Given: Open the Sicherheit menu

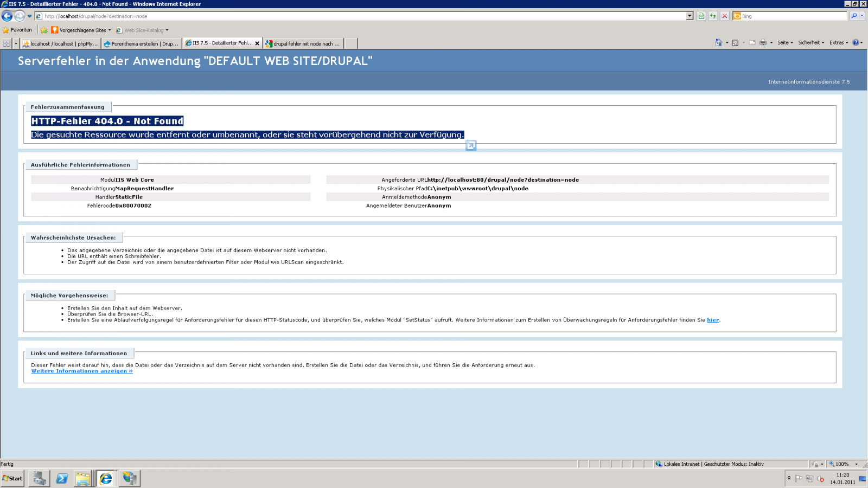Looking at the screenshot, I should coord(810,43).
